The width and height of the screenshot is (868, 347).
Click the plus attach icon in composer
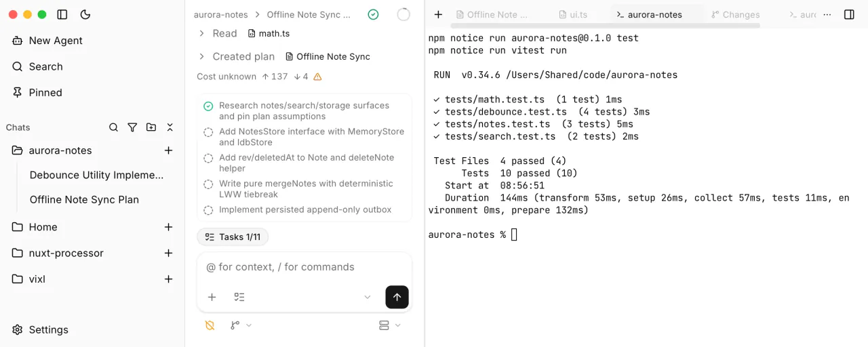click(212, 297)
